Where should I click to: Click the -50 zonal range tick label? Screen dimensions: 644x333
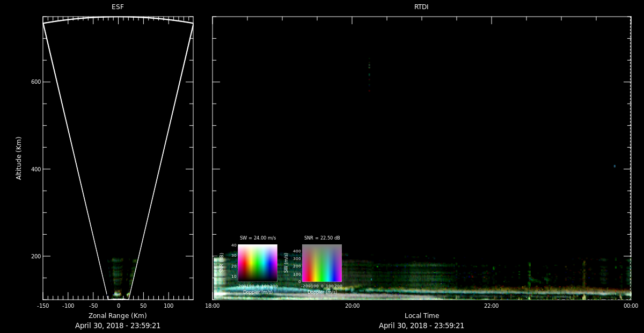pos(93,306)
